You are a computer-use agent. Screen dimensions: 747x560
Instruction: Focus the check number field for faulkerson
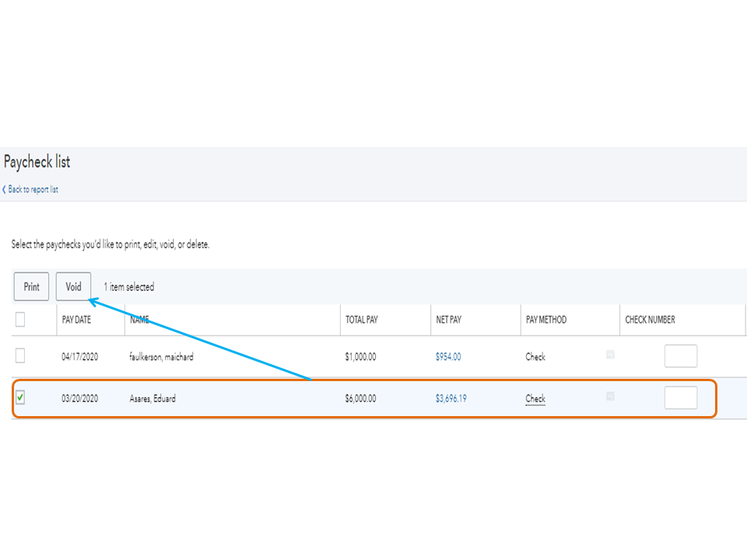pos(681,356)
